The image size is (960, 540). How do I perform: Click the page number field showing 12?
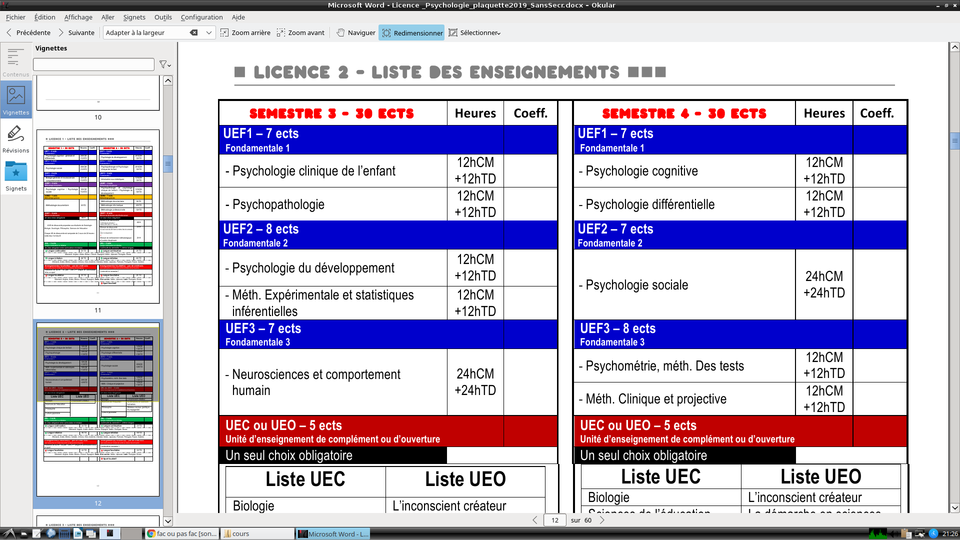coord(555,520)
